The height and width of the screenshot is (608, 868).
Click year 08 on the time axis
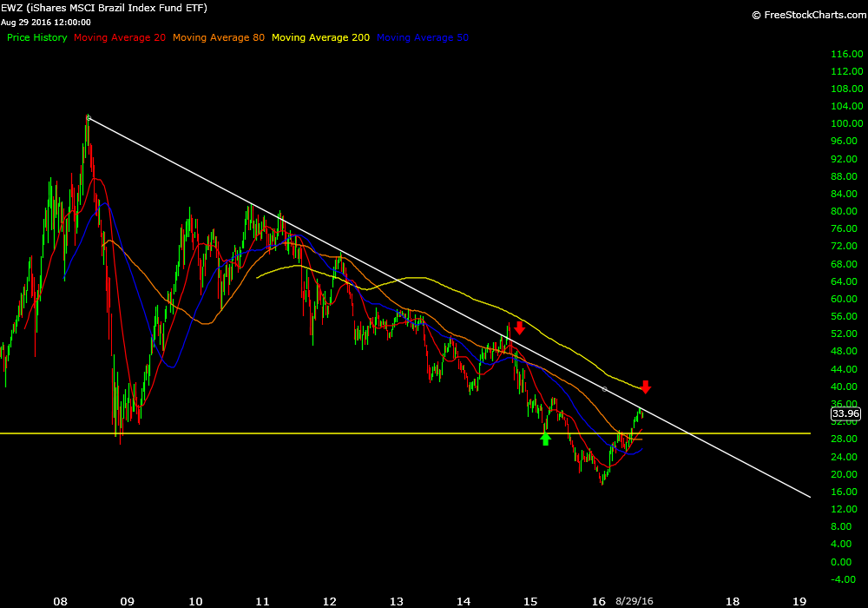[x=60, y=601]
